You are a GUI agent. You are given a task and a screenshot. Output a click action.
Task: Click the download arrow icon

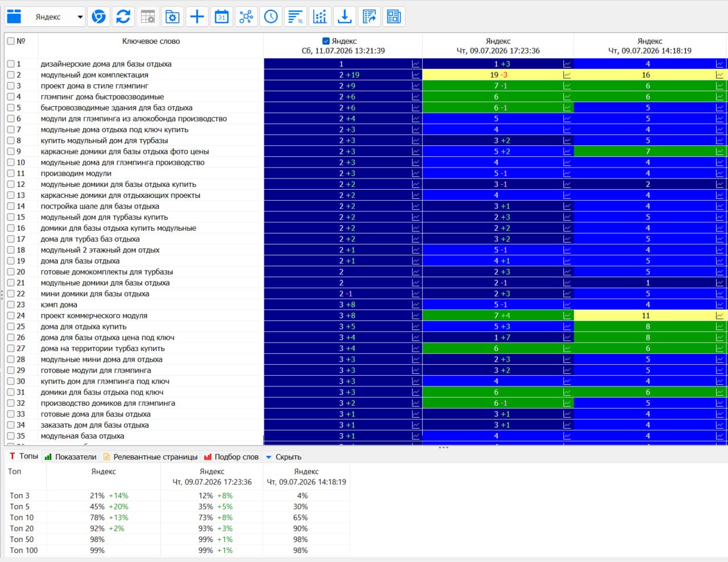point(345,17)
